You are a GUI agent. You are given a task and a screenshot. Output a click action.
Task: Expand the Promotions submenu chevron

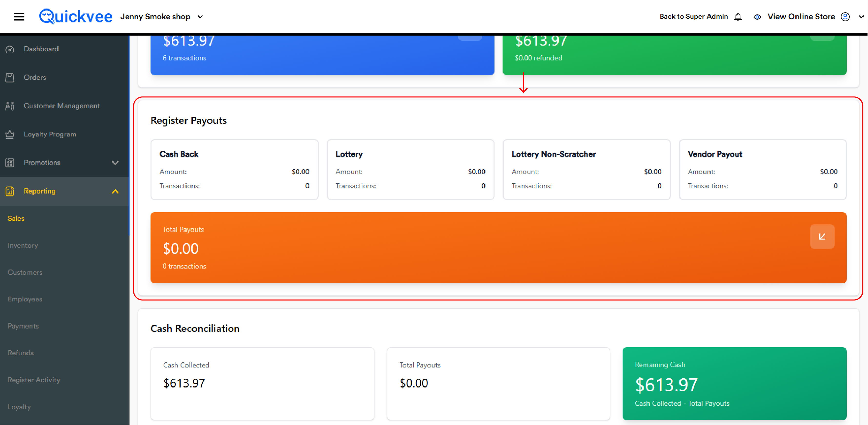(x=115, y=163)
